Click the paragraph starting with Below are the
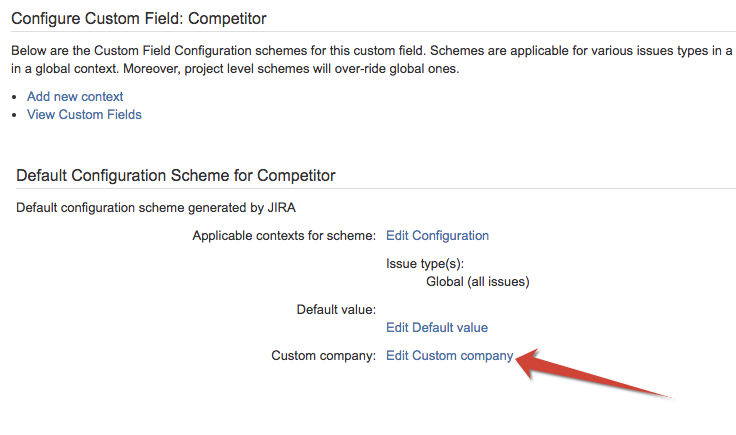The width and height of the screenshot is (736, 435). [x=370, y=50]
